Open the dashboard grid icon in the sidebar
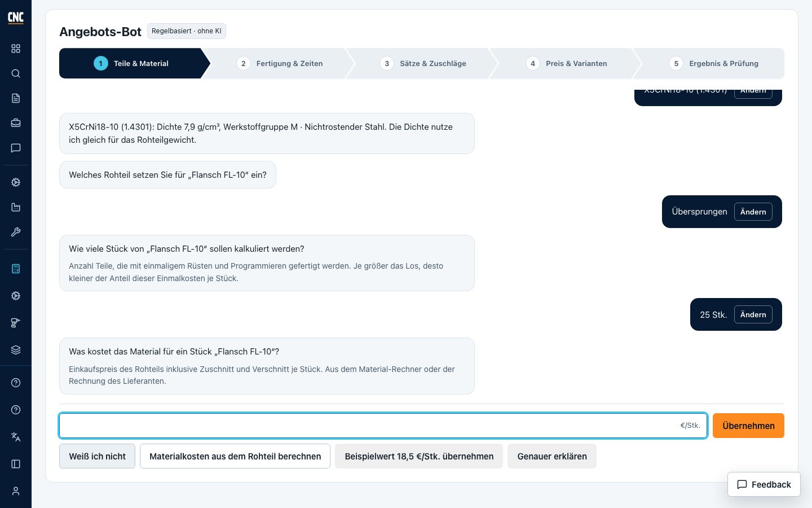This screenshot has height=508, width=812. point(16,49)
